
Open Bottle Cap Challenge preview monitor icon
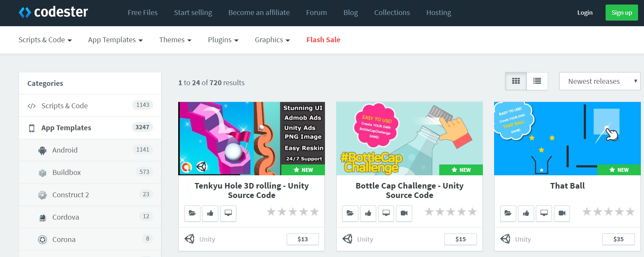click(x=386, y=213)
